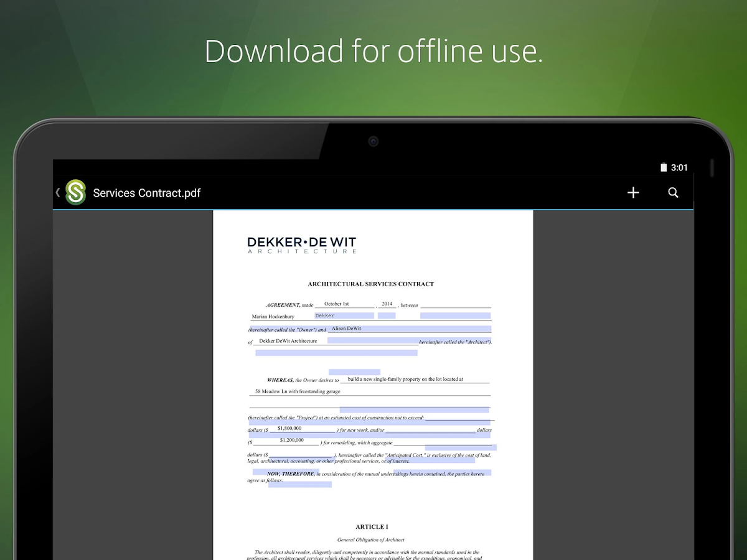Tap the AGREEMENT, made label

coord(290,306)
